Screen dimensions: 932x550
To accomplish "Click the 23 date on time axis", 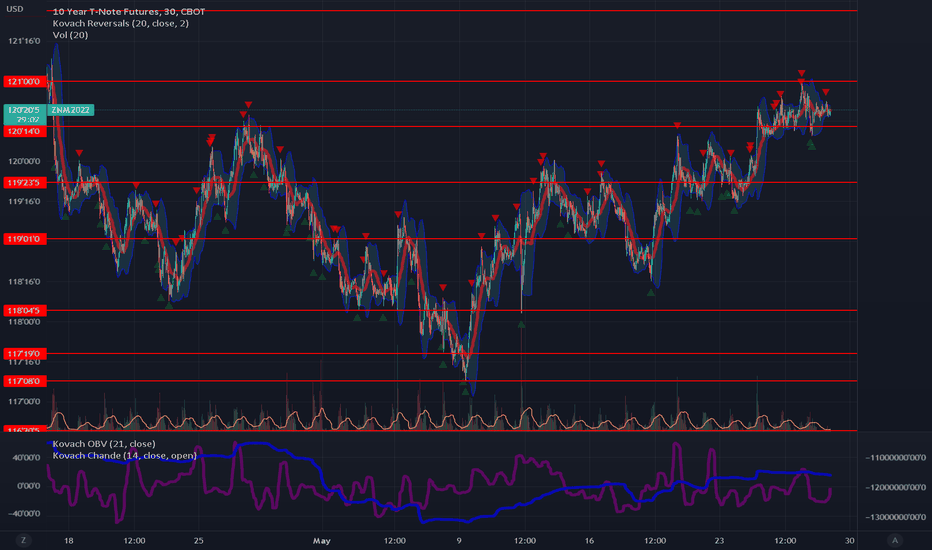I will tap(719, 540).
